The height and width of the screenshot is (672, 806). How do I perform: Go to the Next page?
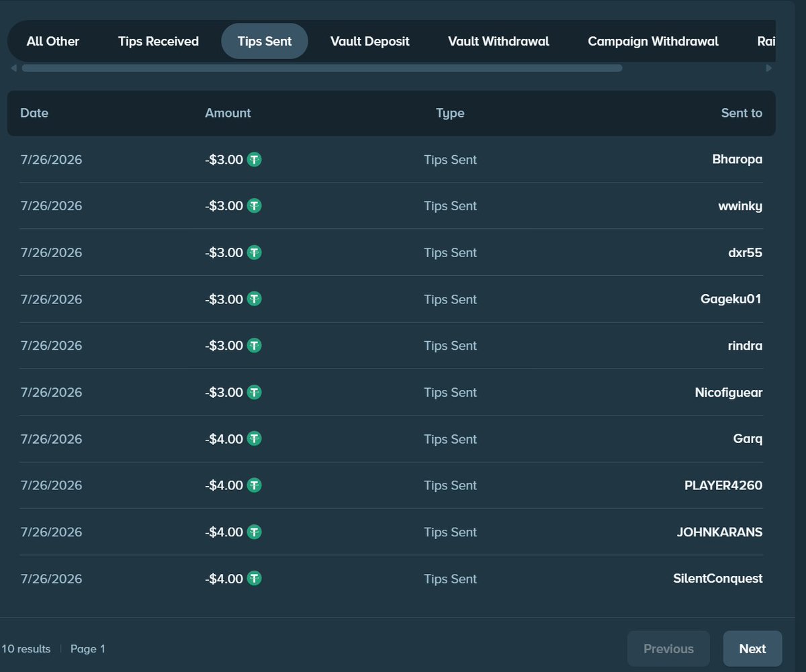pos(752,649)
